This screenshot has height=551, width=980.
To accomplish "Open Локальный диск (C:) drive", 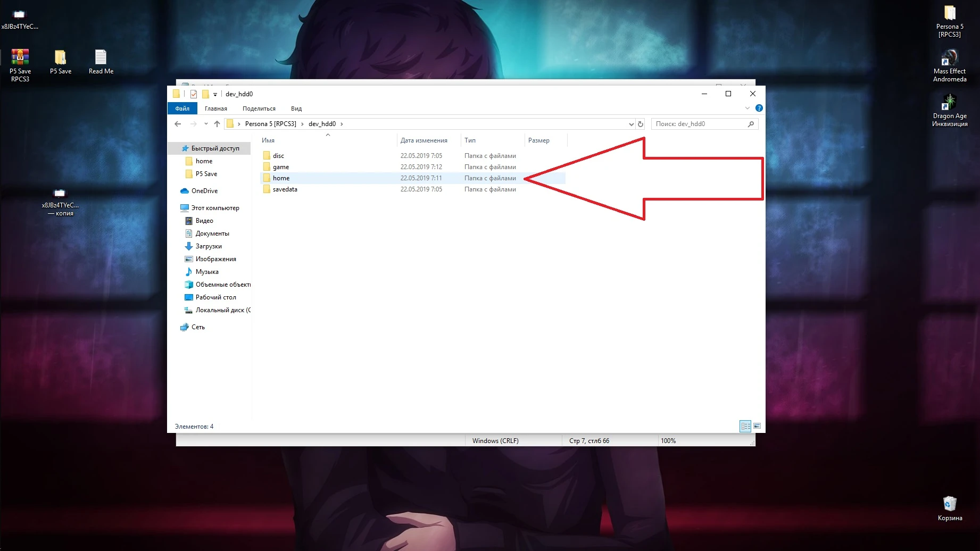I will [218, 310].
